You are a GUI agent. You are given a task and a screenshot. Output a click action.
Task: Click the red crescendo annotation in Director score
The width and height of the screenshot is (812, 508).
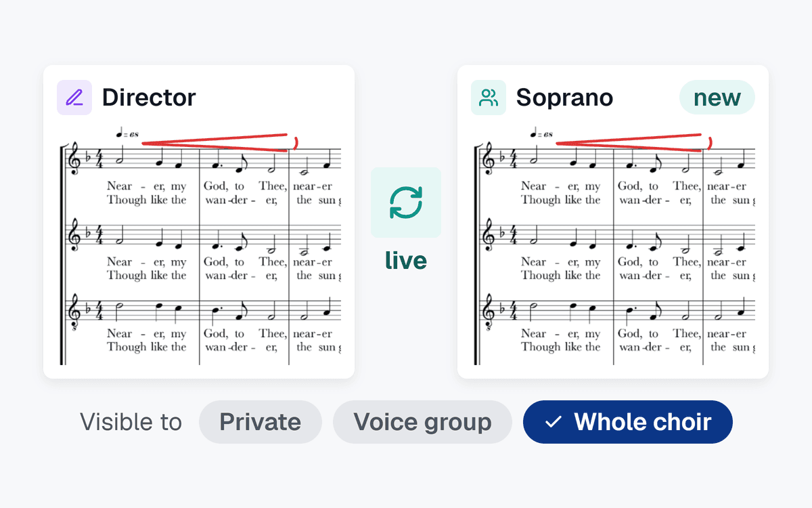coord(219,143)
